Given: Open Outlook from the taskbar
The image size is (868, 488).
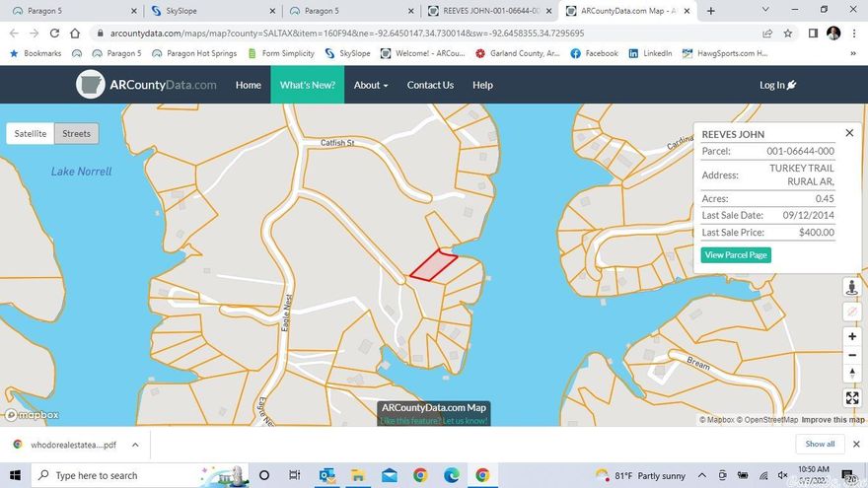Looking at the screenshot, I should [326, 475].
